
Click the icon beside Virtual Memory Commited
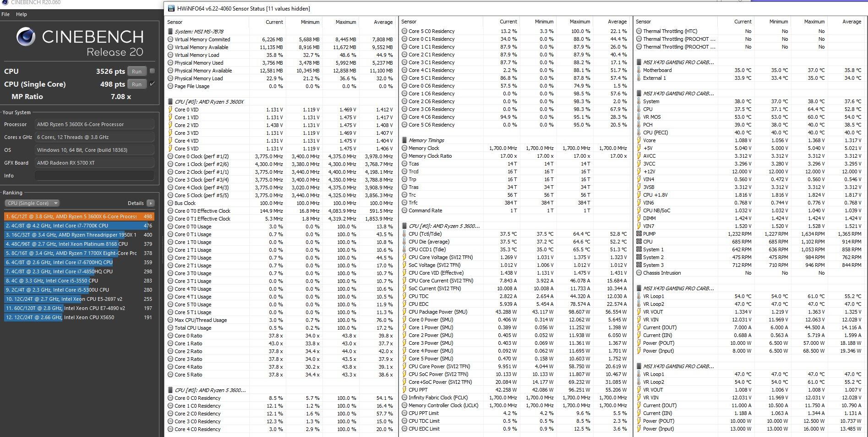[170, 39]
